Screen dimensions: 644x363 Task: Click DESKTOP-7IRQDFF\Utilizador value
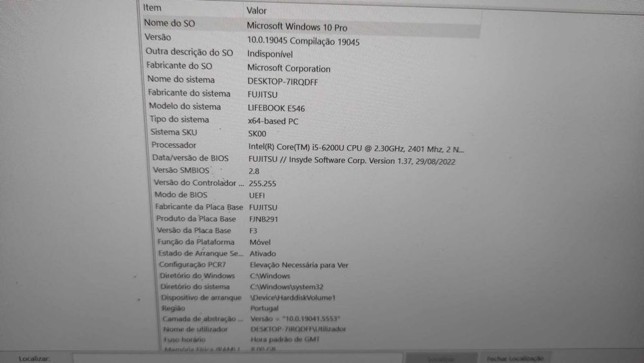(x=298, y=329)
